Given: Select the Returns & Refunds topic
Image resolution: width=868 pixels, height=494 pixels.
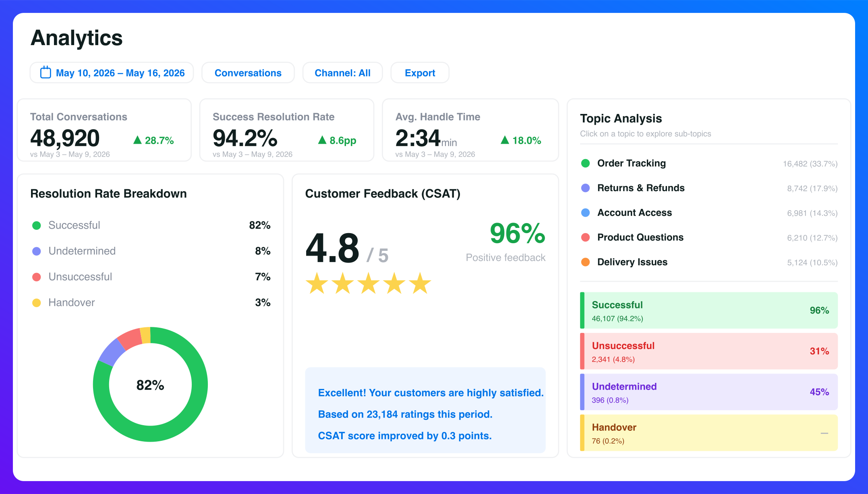Looking at the screenshot, I should coord(709,188).
